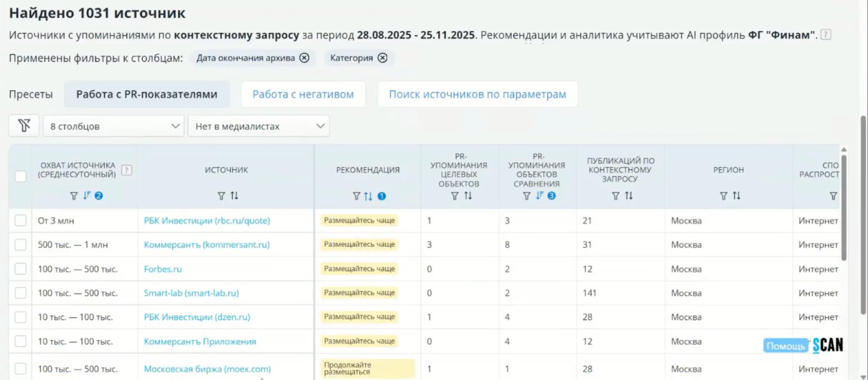Viewport: 868px width, 380px height.
Task: Click the page's vertical scrollbar
Action: 863,215
